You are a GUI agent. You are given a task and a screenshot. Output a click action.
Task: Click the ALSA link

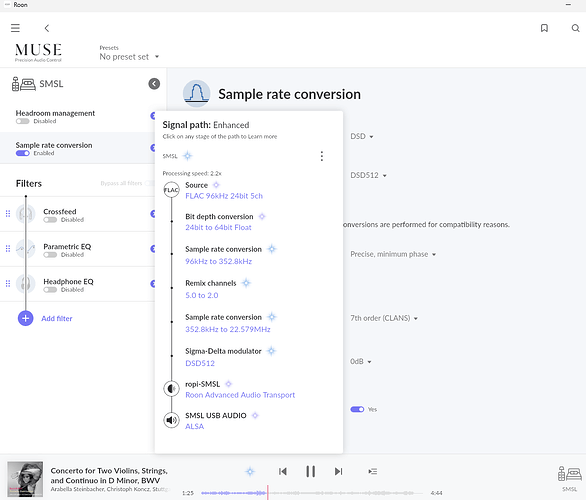[194, 426]
